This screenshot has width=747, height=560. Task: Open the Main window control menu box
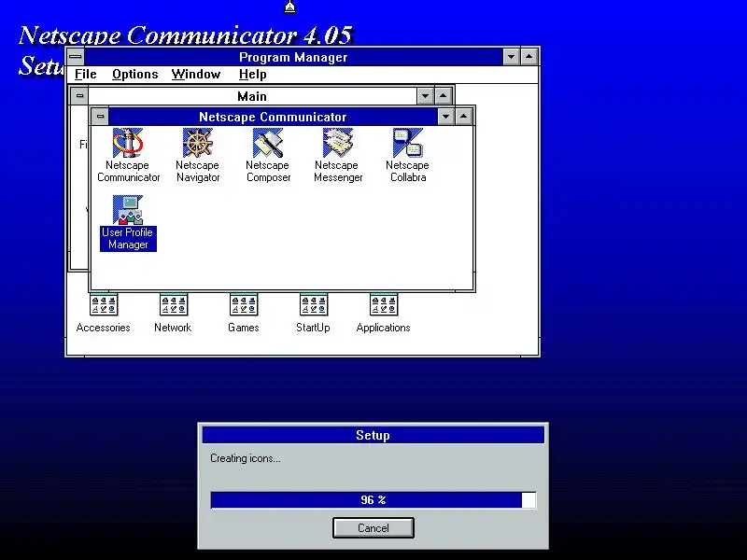click(x=79, y=96)
